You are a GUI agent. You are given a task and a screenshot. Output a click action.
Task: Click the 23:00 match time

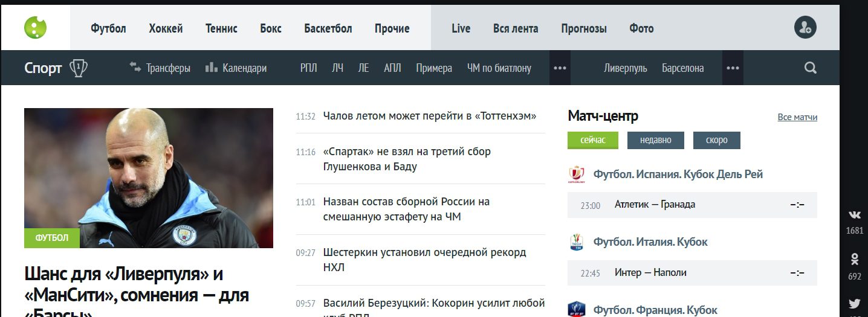[x=590, y=205]
